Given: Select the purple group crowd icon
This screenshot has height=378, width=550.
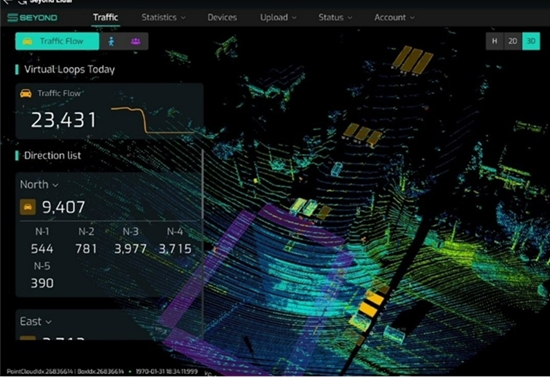Looking at the screenshot, I should (136, 41).
